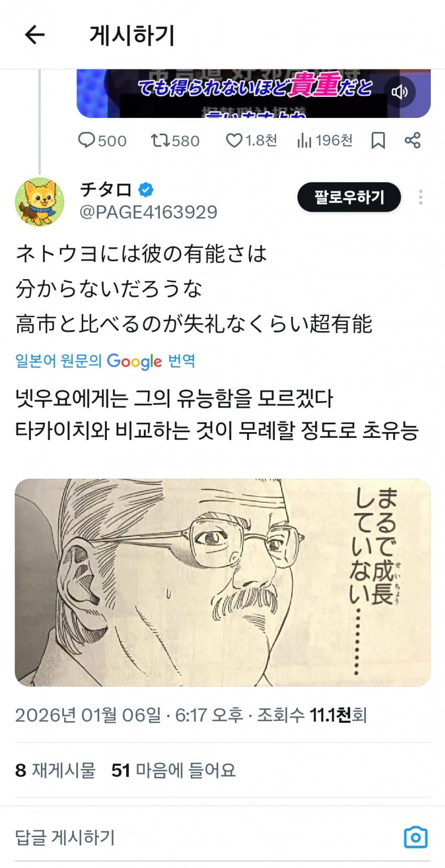445x868 pixels.
Task: Open replies via comment bubble icon
Action: tap(86, 140)
